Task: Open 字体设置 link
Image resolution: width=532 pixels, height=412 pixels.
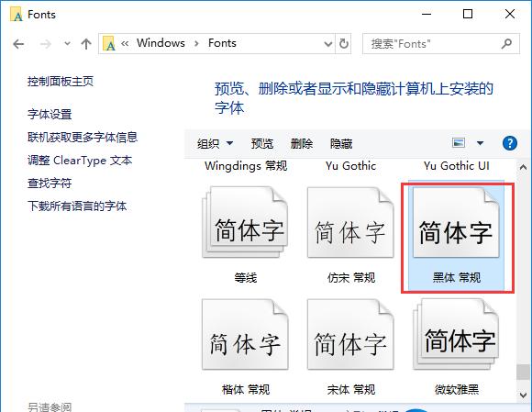Action: point(50,115)
